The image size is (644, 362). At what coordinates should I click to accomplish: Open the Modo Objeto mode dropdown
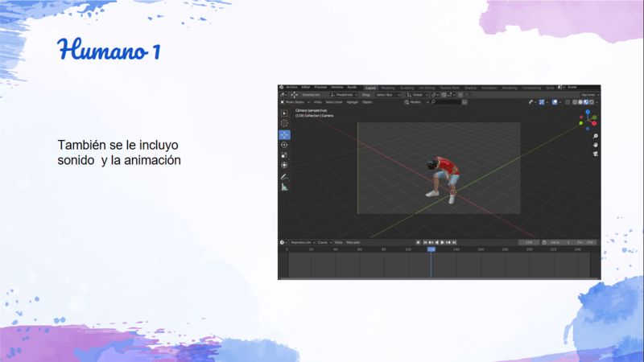tap(295, 102)
